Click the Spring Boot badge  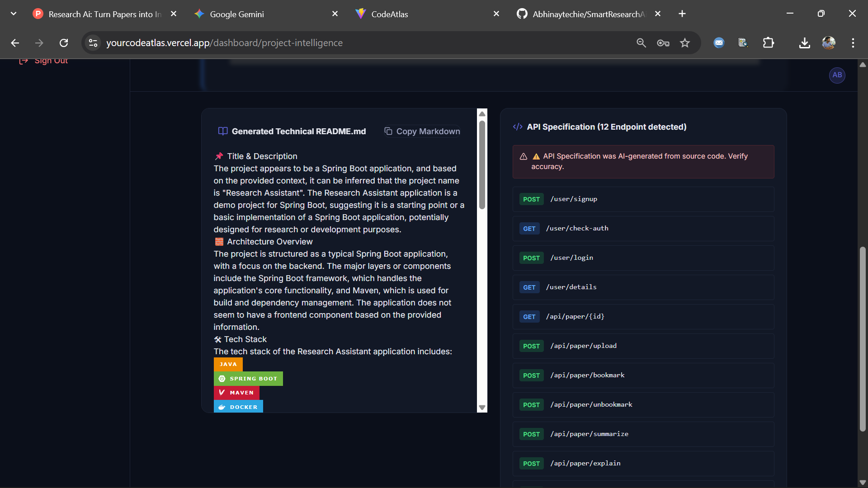click(248, 378)
